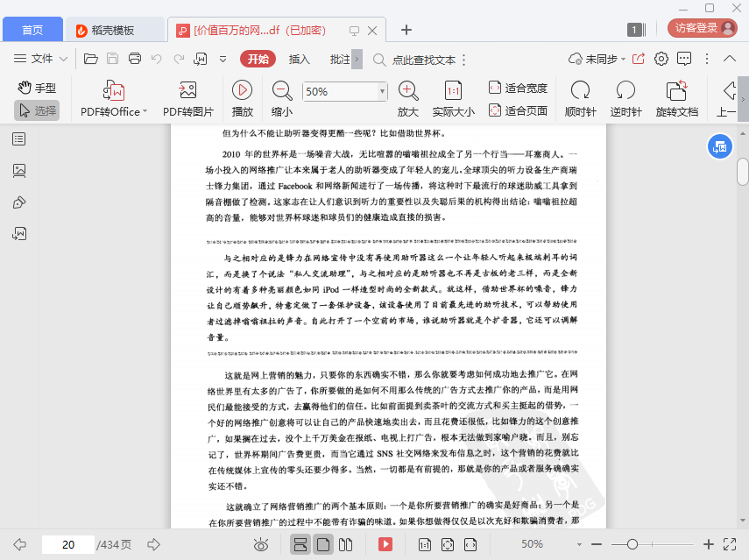The image size is (749, 560).
Task: Toggle continuous scroll view in status bar
Action: pyautogui.click(x=300, y=544)
